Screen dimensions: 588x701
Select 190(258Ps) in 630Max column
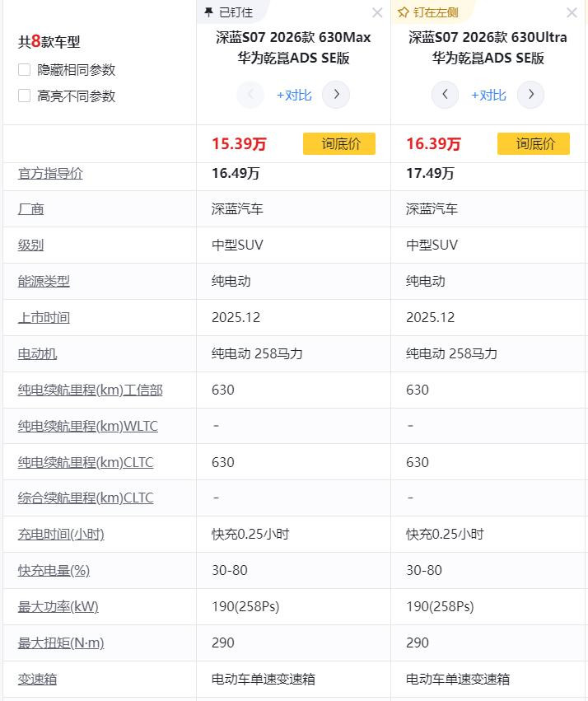click(x=245, y=606)
